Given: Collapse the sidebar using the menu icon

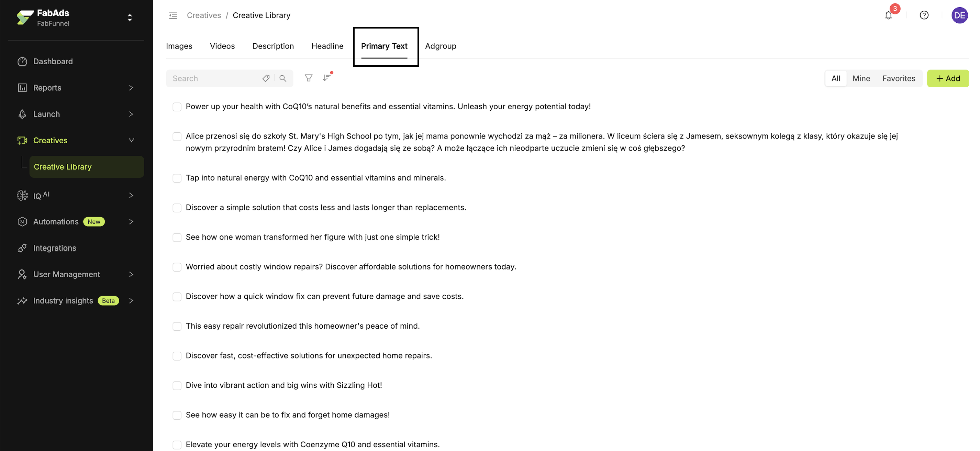Looking at the screenshot, I should click(173, 15).
